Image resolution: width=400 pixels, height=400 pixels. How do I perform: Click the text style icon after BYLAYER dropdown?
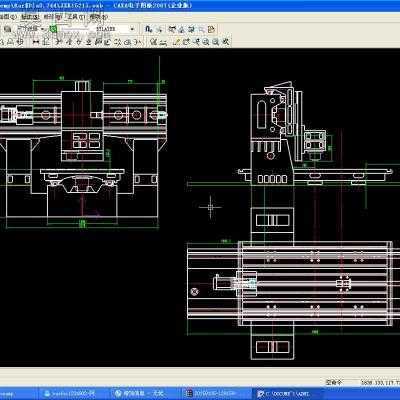pos(149,29)
